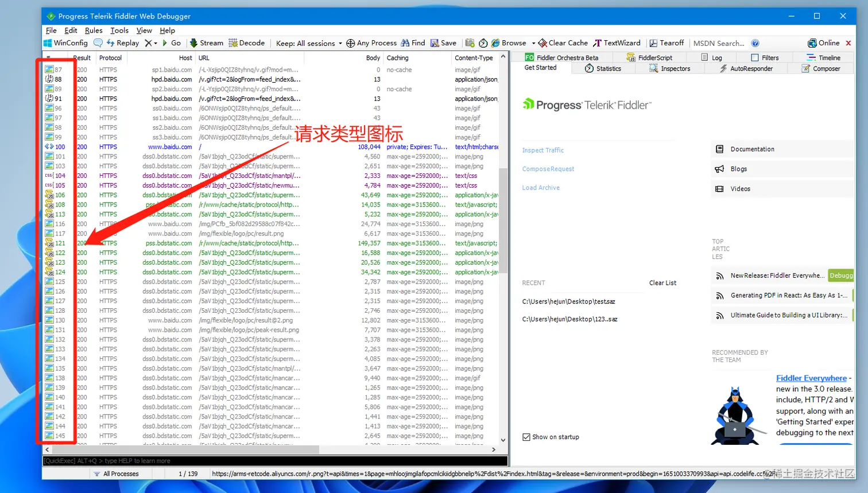Select session 104 CSS row icon
This screenshot has height=493, width=868.
(49, 176)
